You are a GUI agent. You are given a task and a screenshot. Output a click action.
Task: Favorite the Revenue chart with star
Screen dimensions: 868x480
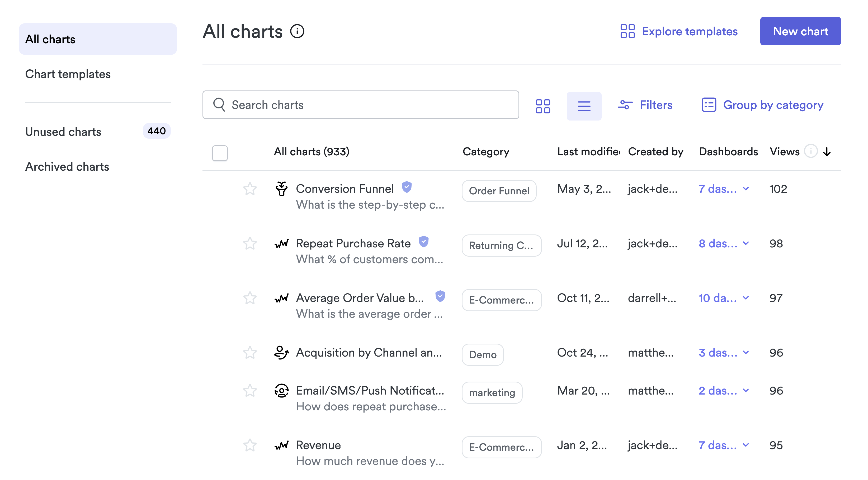click(x=250, y=445)
